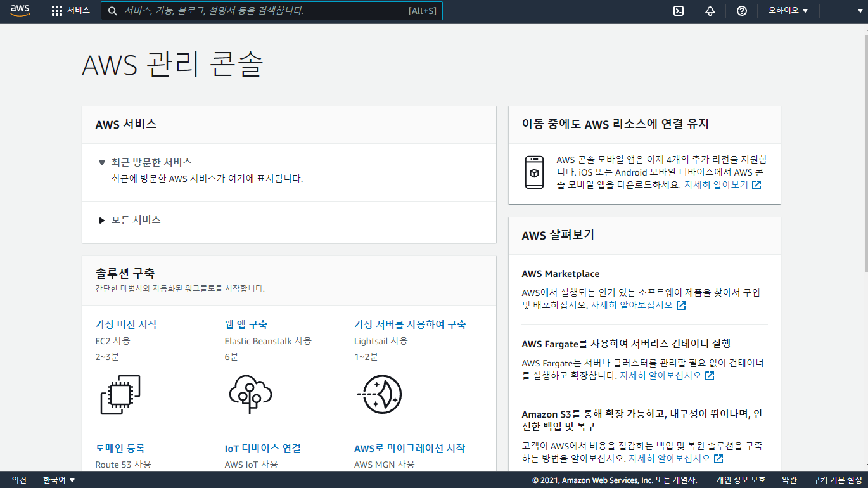Viewport: 868px width, 488px height.
Task: Open the 한국어 language dropdown
Action: 59,480
